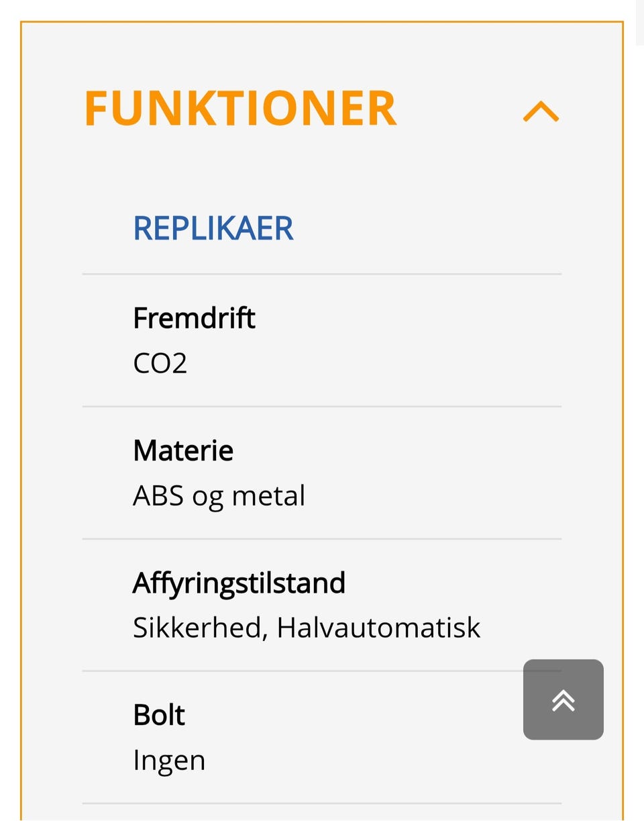Click the Sikkerhed, Halvautomatisk value
Image resolution: width=644 pixels, height=821 pixels.
(307, 628)
